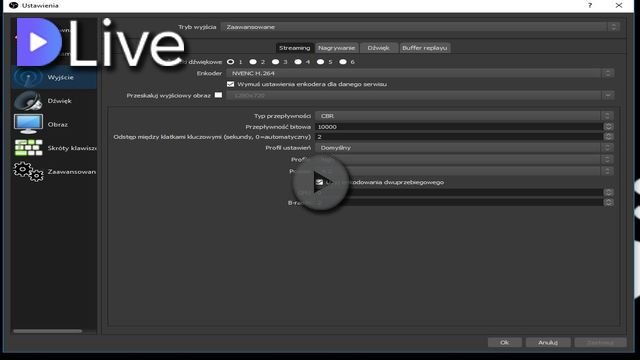The image size is (640, 360).
Task: Switch to the Nagrywanie tab
Action: 337,48
